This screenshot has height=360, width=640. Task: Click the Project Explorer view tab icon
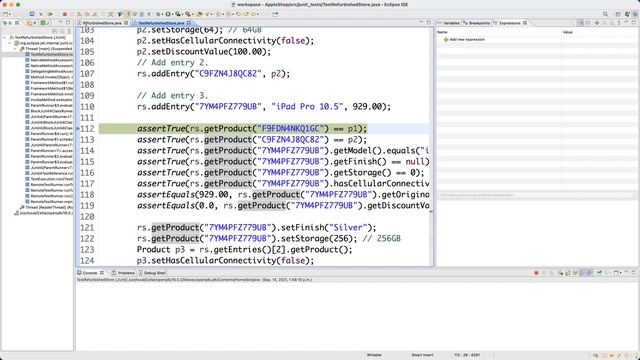pyautogui.click(x=30, y=23)
